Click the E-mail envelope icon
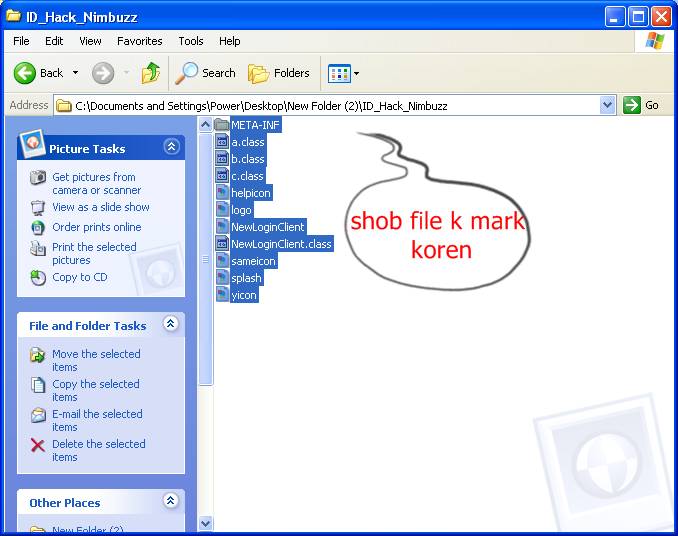 38,415
